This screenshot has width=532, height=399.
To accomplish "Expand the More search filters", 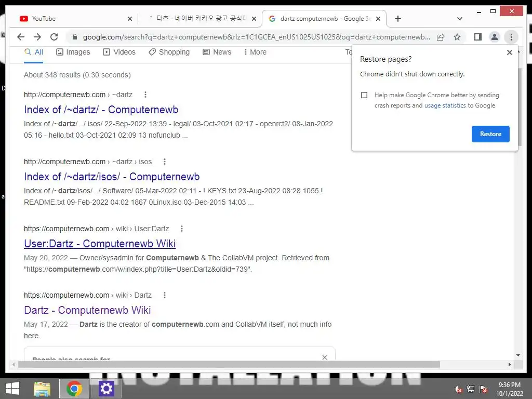I will (255, 52).
